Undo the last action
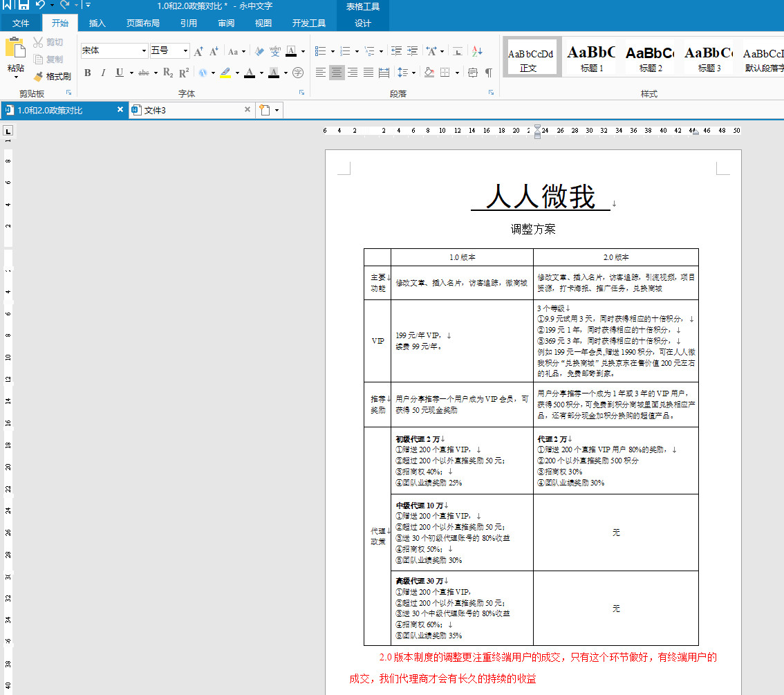The image size is (784, 695). click(x=40, y=5)
